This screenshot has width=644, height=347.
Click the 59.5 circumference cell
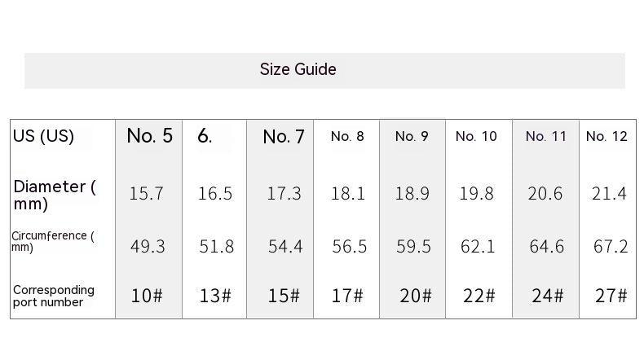pos(414,246)
